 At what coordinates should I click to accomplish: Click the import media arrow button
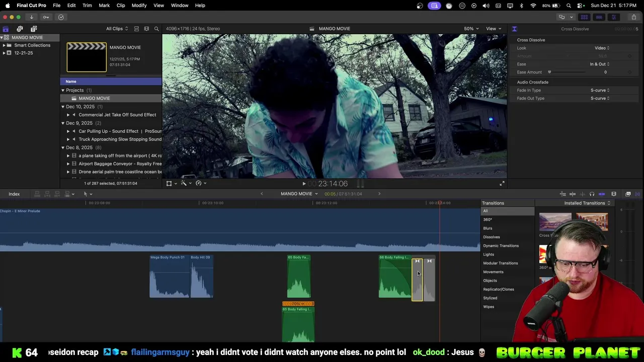31,17
